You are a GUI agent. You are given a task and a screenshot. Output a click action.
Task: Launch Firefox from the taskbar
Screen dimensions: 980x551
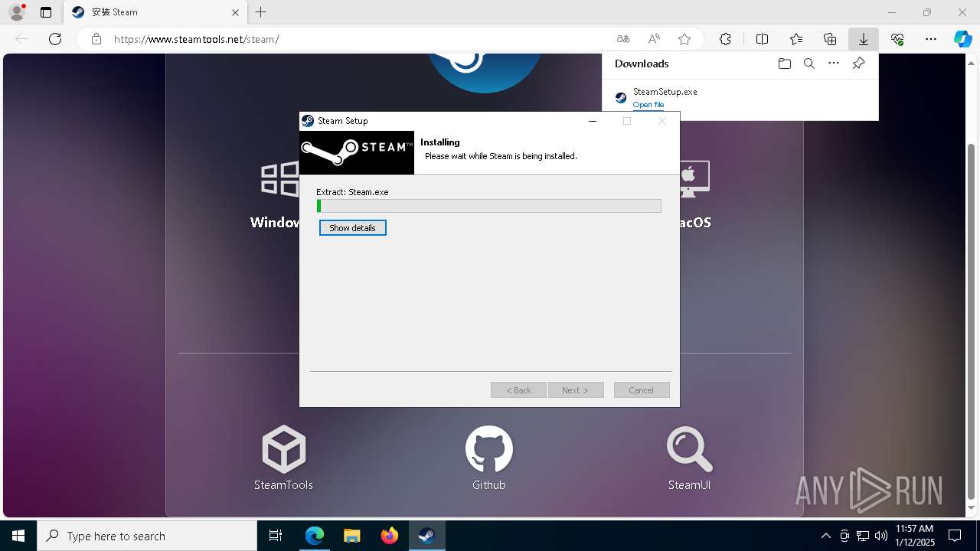click(x=390, y=536)
